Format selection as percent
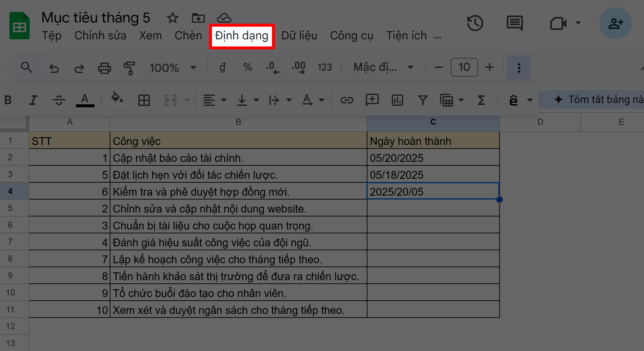The height and width of the screenshot is (351, 644). pyautogui.click(x=248, y=67)
